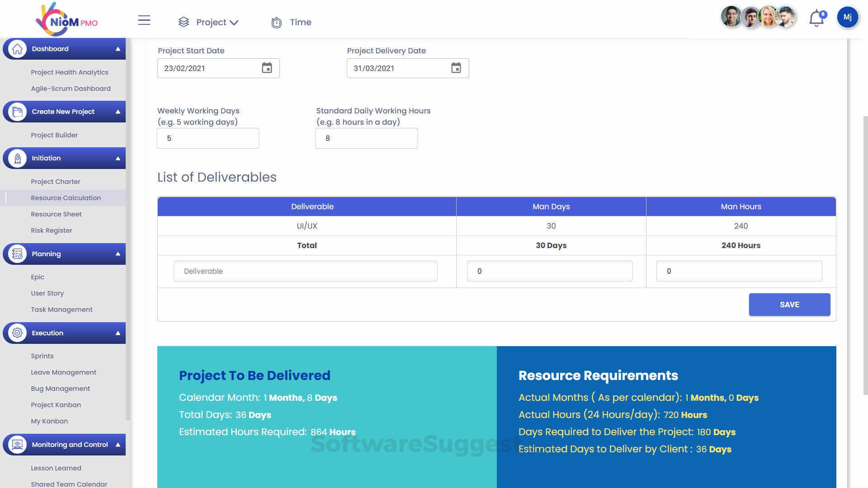Click the Deliverable input field
Viewport: 868px width, 488px height.
pos(305,271)
